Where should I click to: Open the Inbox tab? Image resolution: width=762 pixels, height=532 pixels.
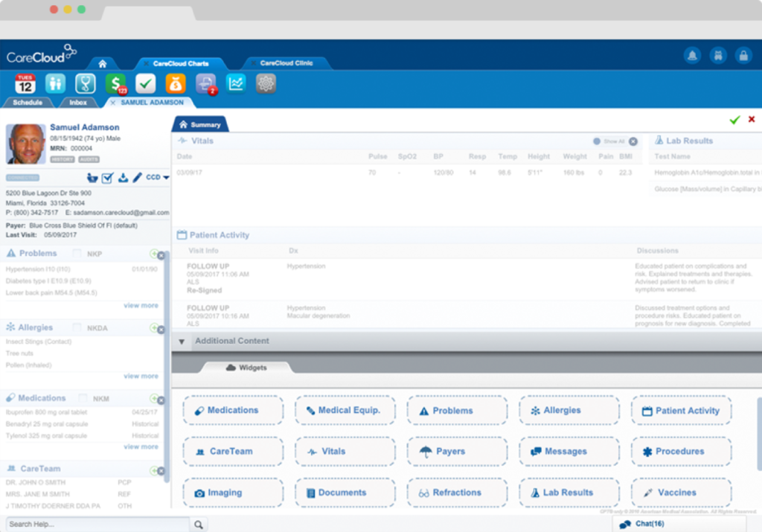tap(78, 103)
